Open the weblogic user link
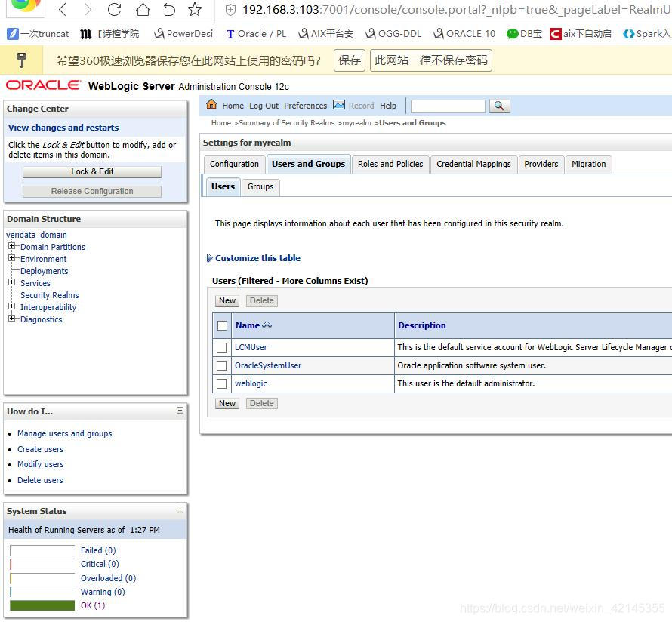This screenshot has width=672, height=622. click(x=251, y=383)
